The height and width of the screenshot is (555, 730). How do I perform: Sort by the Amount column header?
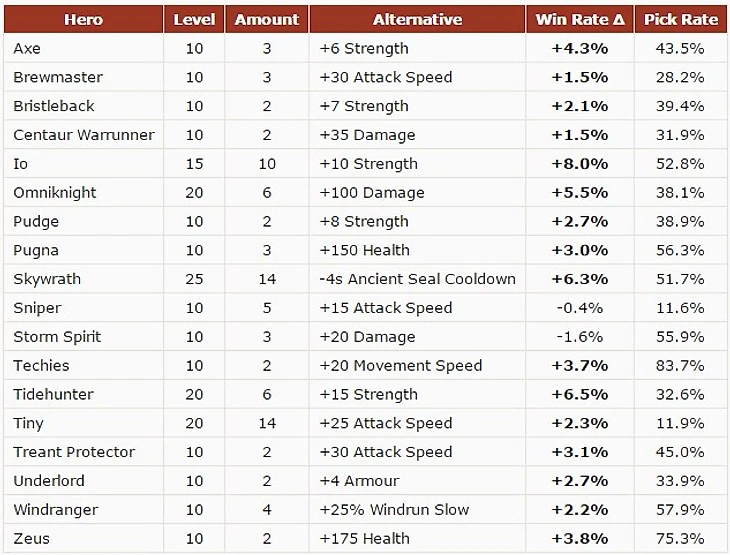pyautogui.click(x=267, y=19)
